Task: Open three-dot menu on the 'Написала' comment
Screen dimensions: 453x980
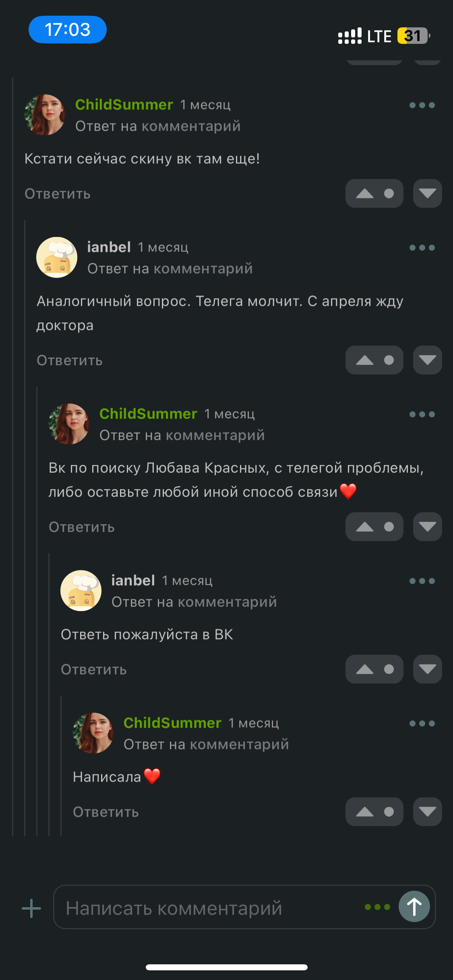Action: click(x=422, y=723)
